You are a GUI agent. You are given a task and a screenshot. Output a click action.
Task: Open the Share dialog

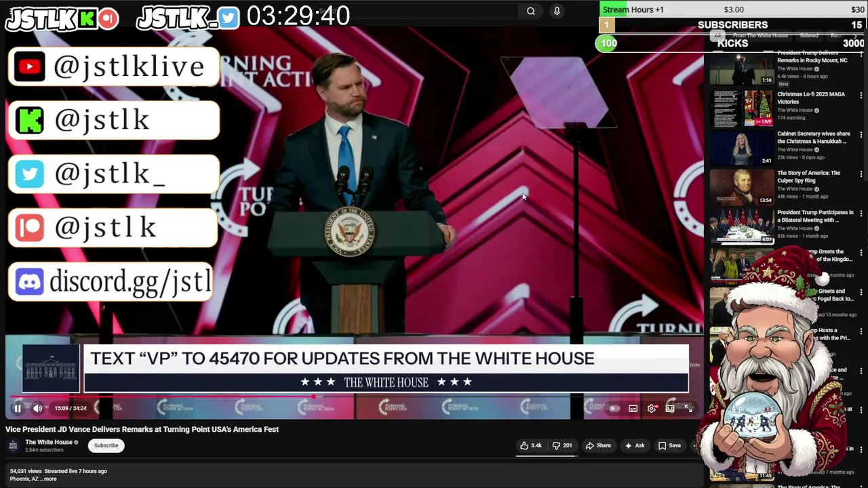[598, 445]
